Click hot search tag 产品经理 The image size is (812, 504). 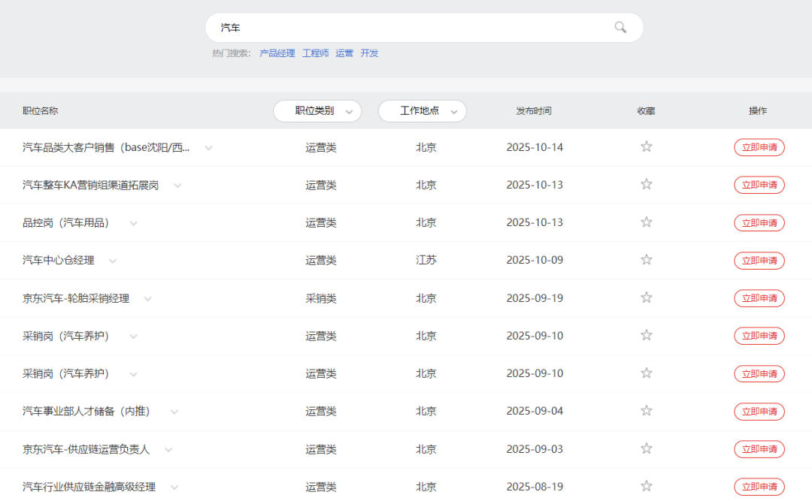277,53
